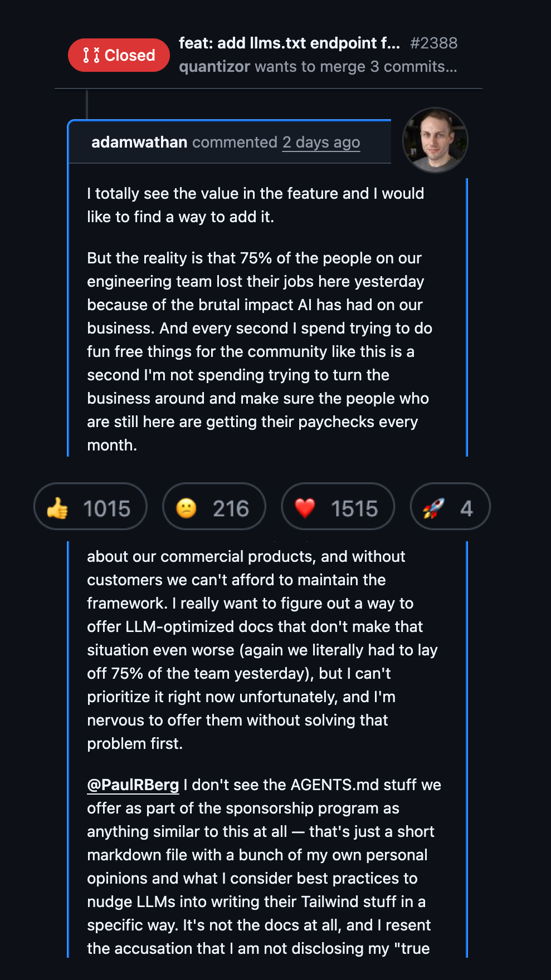551x980 pixels.
Task: Follow the @PaulRBerg mention link
Action: tap(133, 785)
